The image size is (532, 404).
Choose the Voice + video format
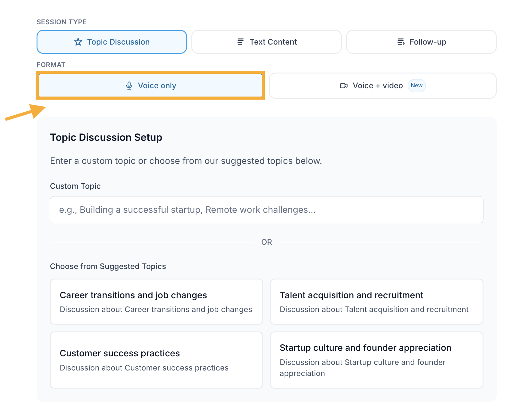click(x=383, y=85)
